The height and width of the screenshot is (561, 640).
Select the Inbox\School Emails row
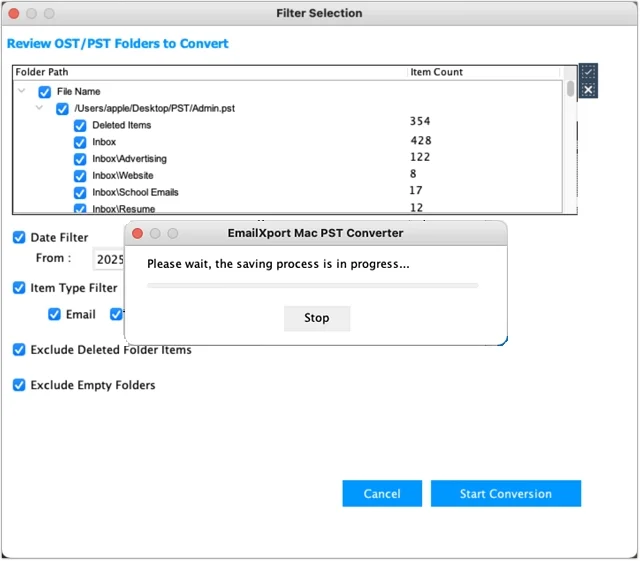135,192
